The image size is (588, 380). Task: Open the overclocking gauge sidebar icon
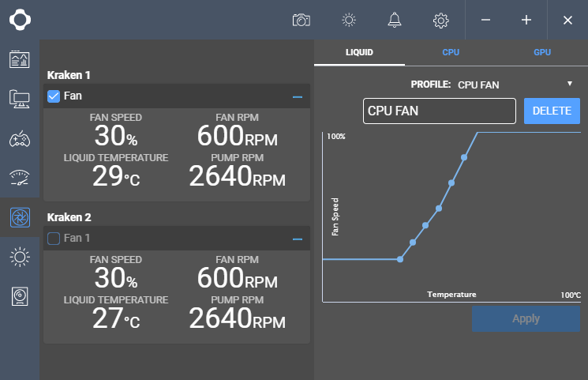(20, 178)
